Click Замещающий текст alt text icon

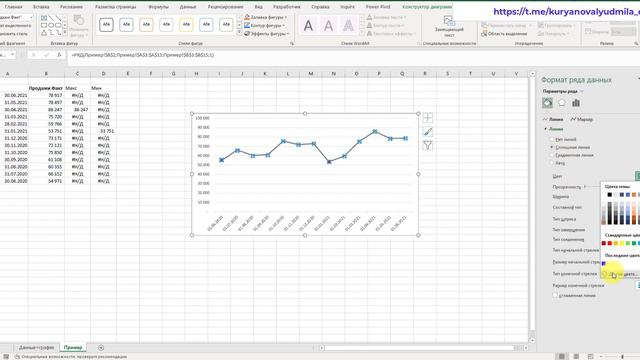tap(449, 21)
